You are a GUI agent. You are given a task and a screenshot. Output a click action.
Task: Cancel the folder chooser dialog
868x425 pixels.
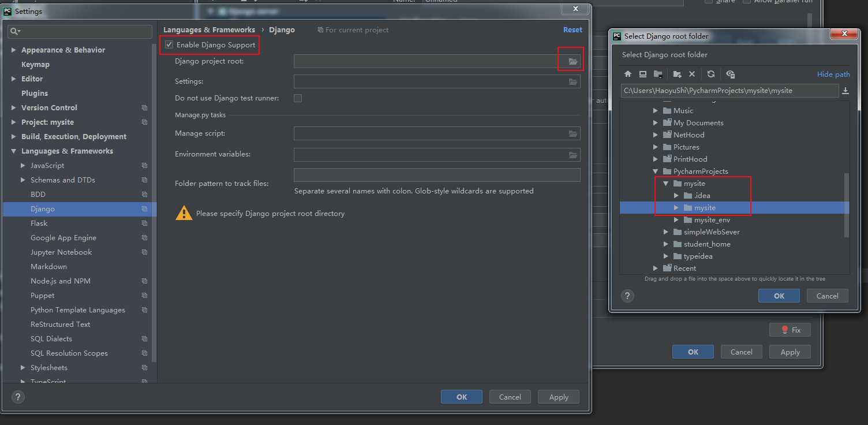pyautogui.click(x=827, y=296)
